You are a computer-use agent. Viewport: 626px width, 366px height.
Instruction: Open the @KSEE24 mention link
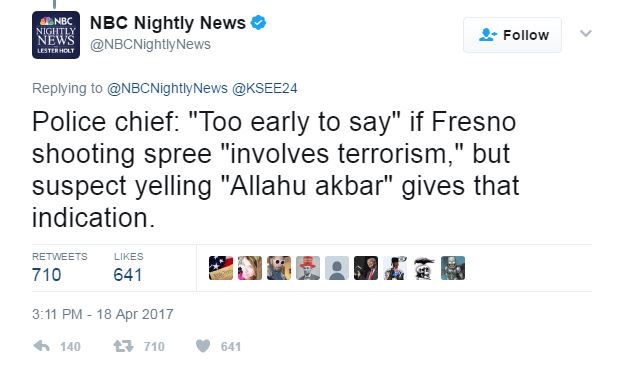pyautogui.click(x=265, y=88)
